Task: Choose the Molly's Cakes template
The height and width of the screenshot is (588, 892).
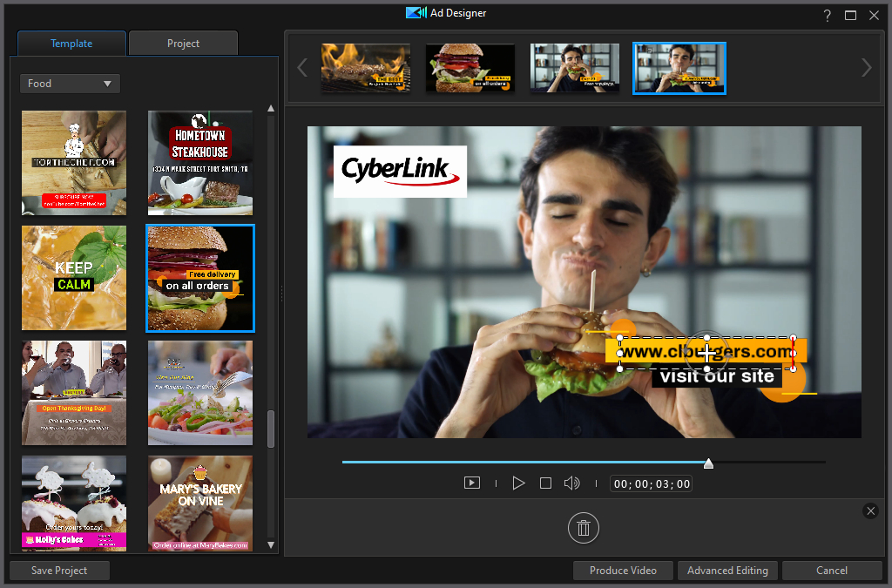Action: 74,504
